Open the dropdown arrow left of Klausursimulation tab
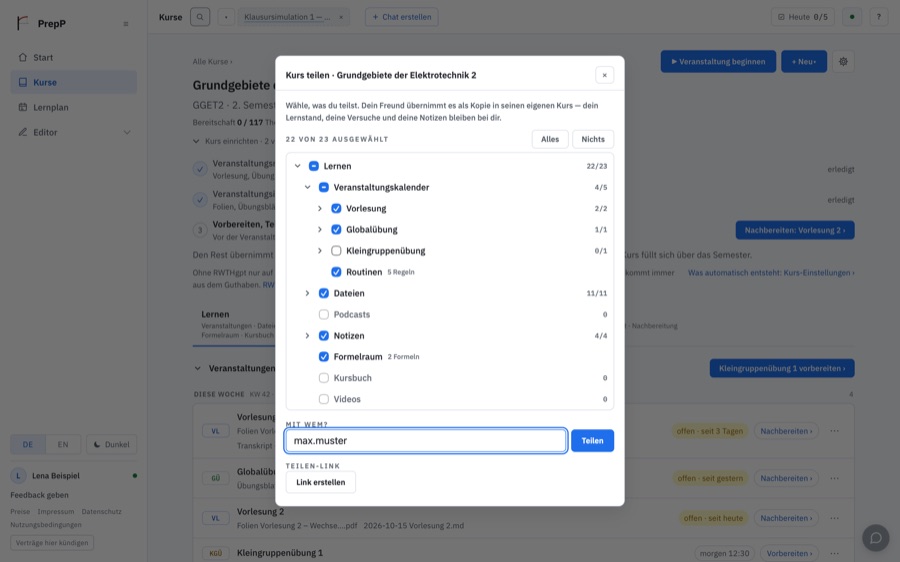Image resolution: width=900 pixels, height=562 pixels. click(x=226, y=17)
